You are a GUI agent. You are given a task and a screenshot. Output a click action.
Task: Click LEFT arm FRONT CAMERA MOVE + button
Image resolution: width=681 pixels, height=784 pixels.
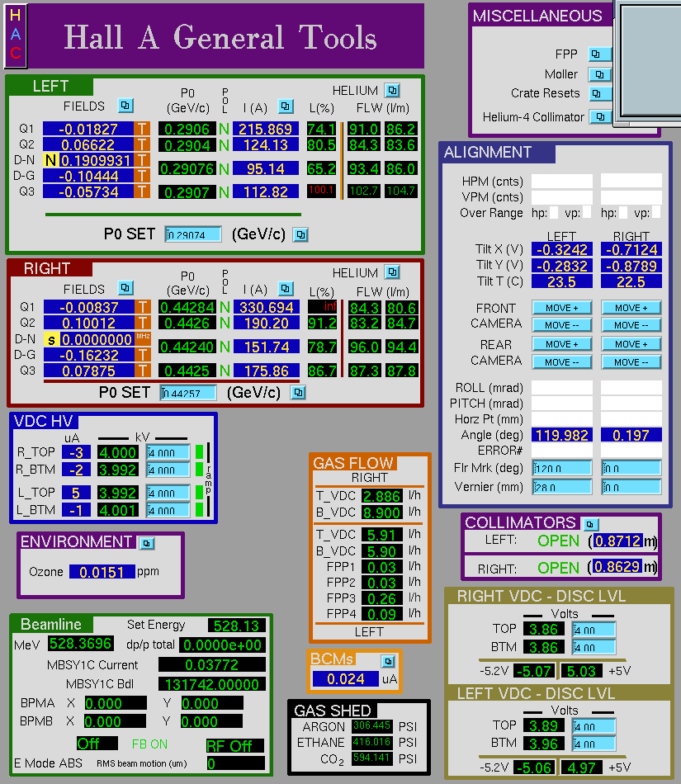pos(562,308)
